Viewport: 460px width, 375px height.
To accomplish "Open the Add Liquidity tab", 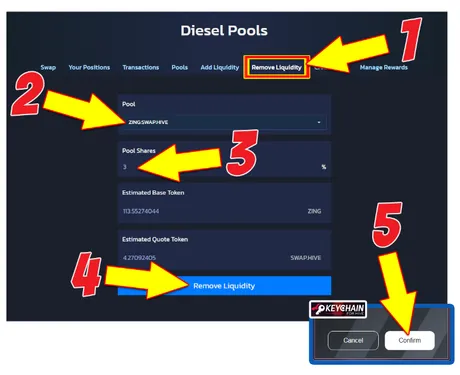I will pyautogui.click(x=220, y=67).
